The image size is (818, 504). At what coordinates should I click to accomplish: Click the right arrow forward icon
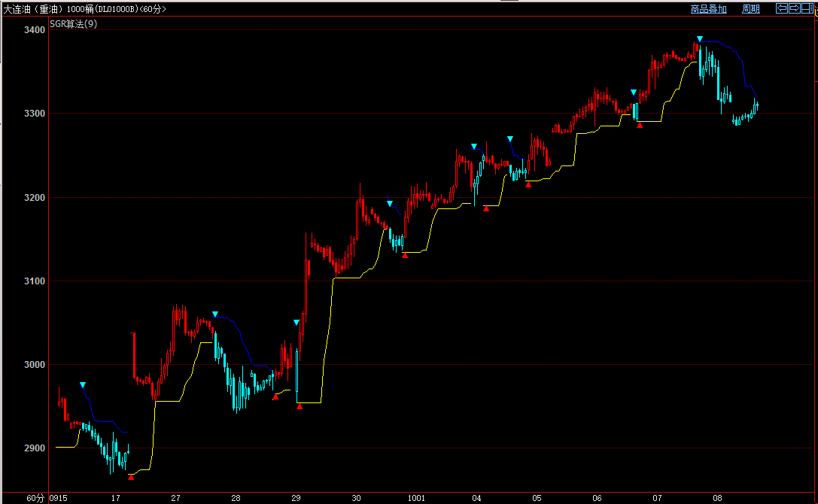[795, 8]
